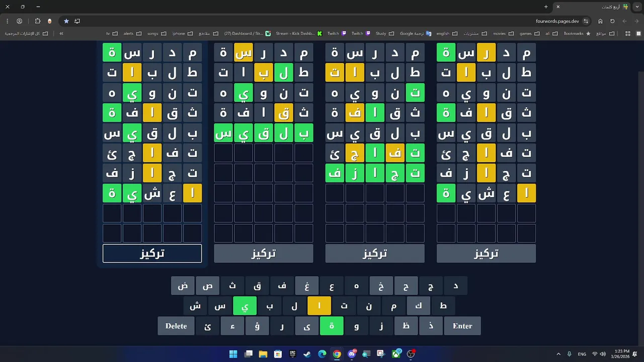
Task: Click the tab groups square icon in bookmarks bar
Action: point(637,34)
